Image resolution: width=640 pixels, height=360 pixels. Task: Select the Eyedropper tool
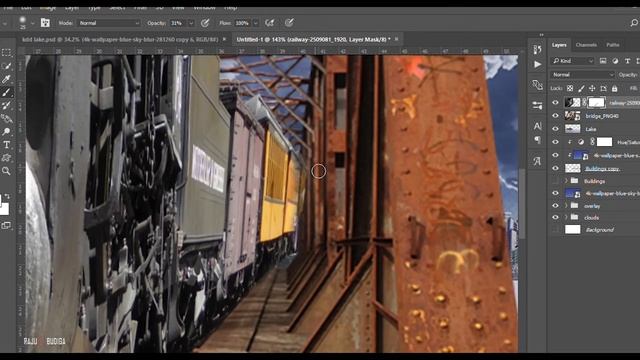click(x=7, y=79)
